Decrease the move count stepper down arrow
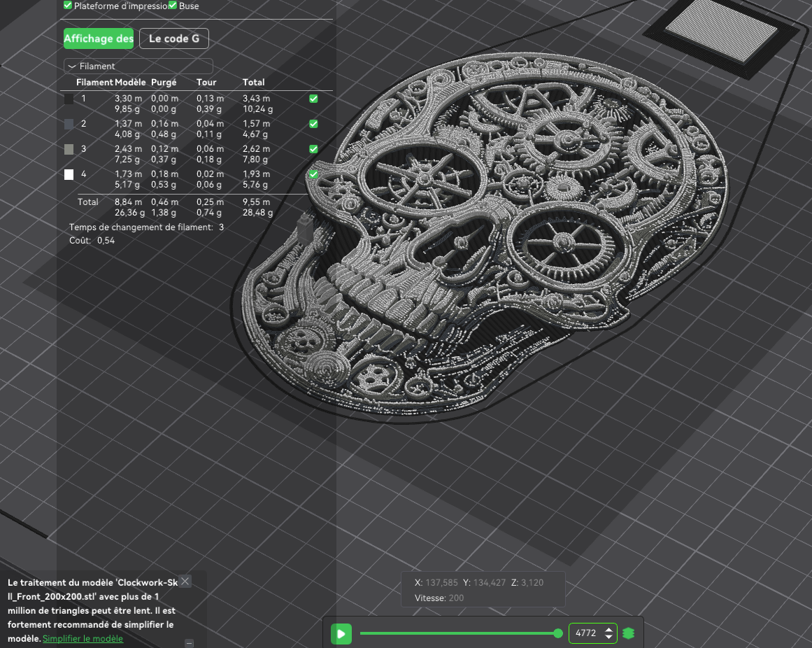 609,637
